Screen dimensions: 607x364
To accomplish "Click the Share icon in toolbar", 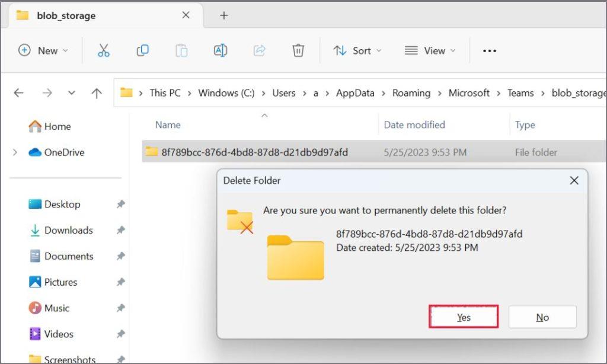I will point(260,50).
